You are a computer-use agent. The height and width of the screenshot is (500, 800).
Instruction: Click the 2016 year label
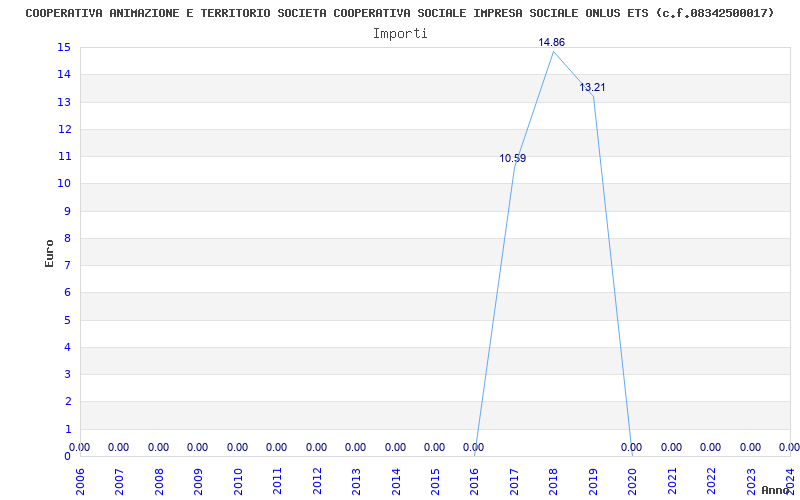(x=474, y=481)
